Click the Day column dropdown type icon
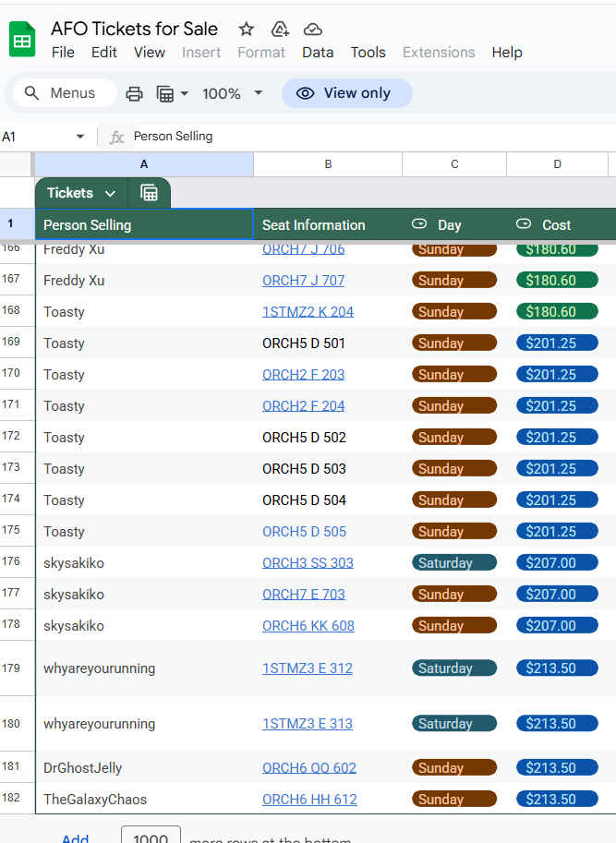 [x=419, y=224]
